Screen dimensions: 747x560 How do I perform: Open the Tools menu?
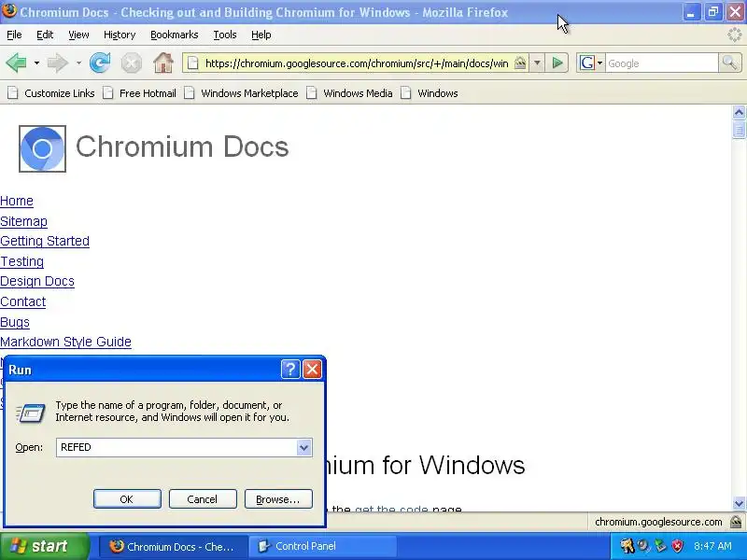(x=225, y=35)
